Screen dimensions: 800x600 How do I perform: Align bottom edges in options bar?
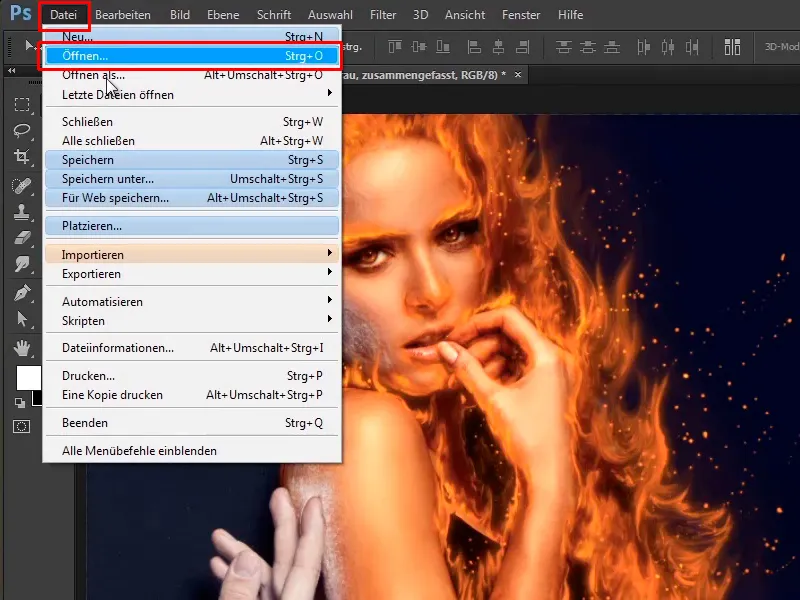point(443,47)
